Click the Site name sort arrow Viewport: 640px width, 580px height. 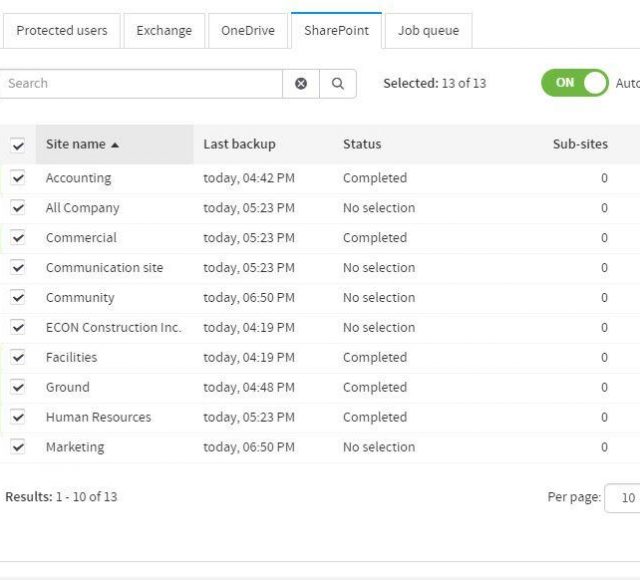tap(115, 145)
